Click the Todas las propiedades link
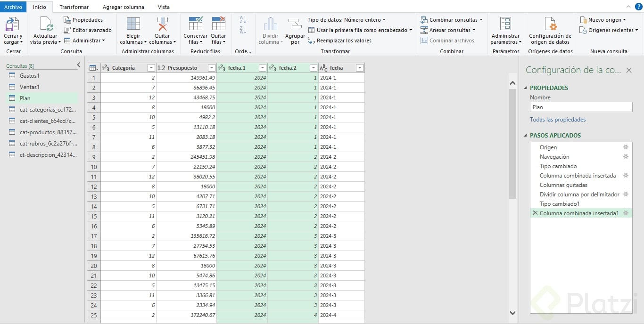Image resolution: width=644 pixels, height=324 pixels. [x=558, y=120]
